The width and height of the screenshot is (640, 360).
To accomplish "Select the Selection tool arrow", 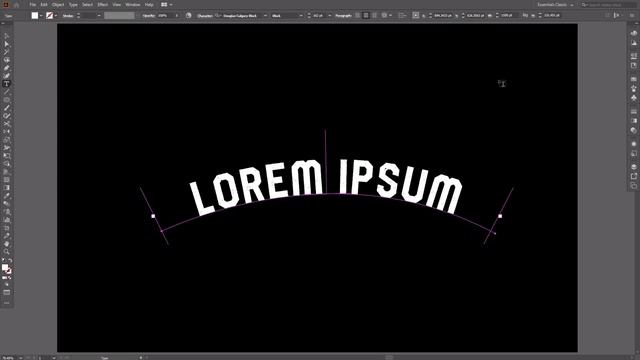I will click(7, 36).
